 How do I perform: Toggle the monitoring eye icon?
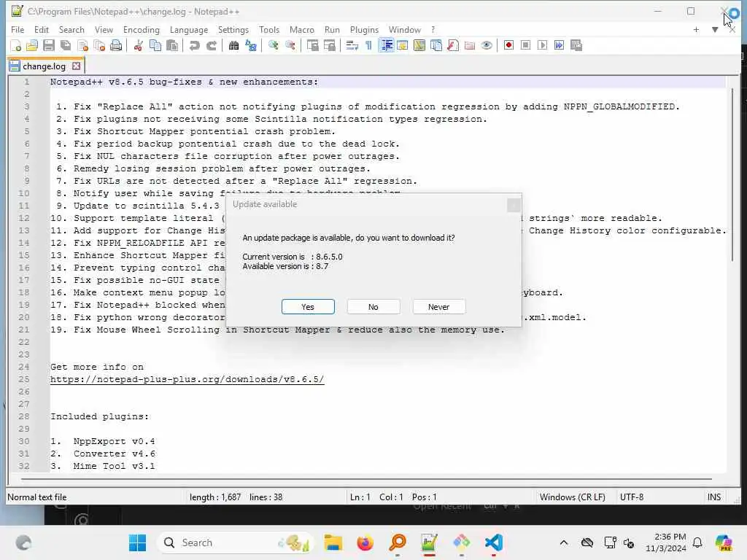[x=487, y=46]
